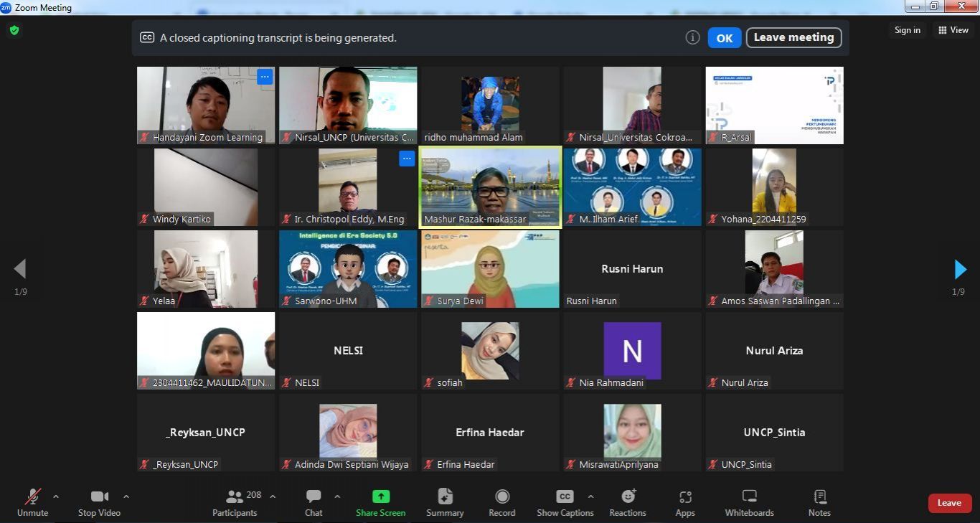The image size is (980, 523).
Task: Toggle Show Captions
Action: pyautogui.click(x=565, y=502)
